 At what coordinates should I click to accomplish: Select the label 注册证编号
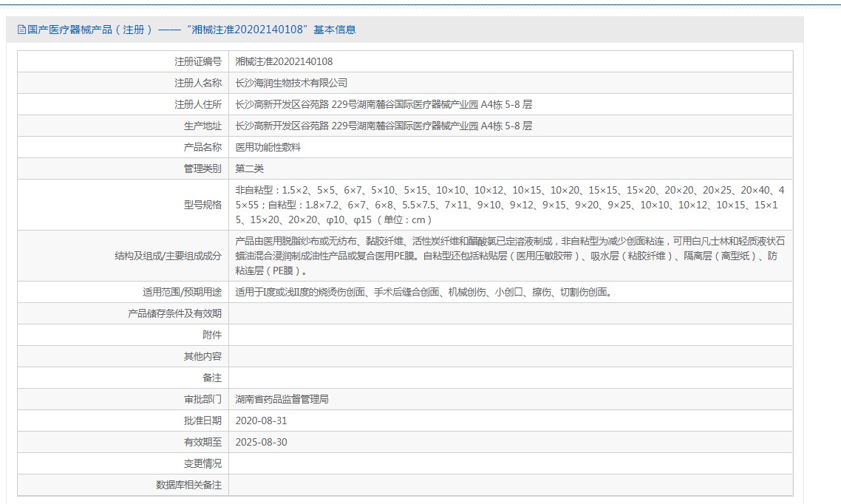tap(198, 61)
